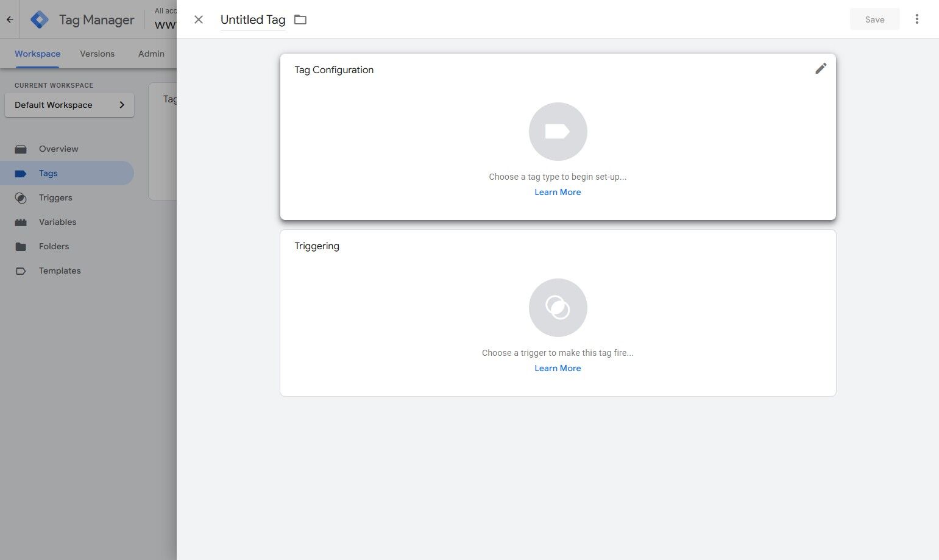Viewport: 939px width, 560px height.
Task: Open the three-dot overflow menu
Action: (x=917, y=19)
